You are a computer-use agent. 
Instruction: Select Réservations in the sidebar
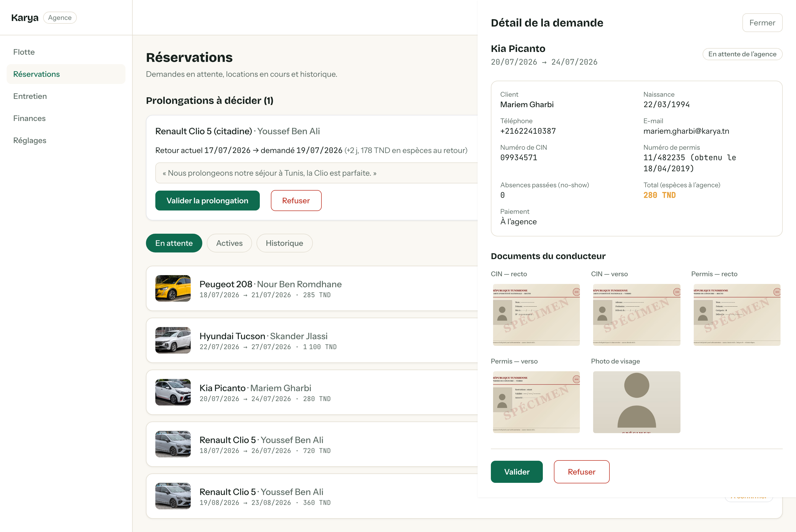click(66, 74)
